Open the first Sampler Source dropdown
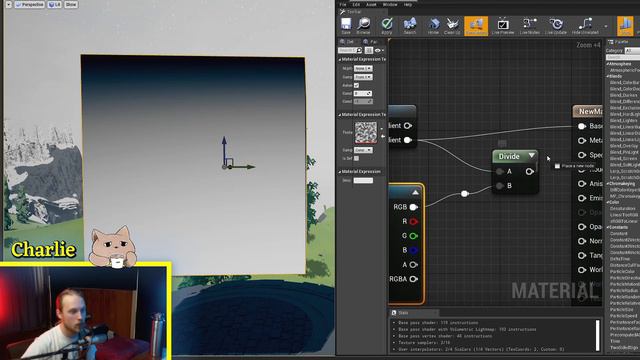Image resolution: width=640 pixels, height=360 pixels. coord(363,77)
